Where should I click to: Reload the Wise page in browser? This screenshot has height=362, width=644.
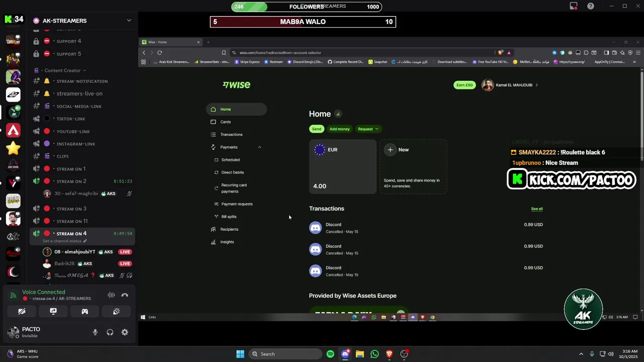[x=159, y=52]
